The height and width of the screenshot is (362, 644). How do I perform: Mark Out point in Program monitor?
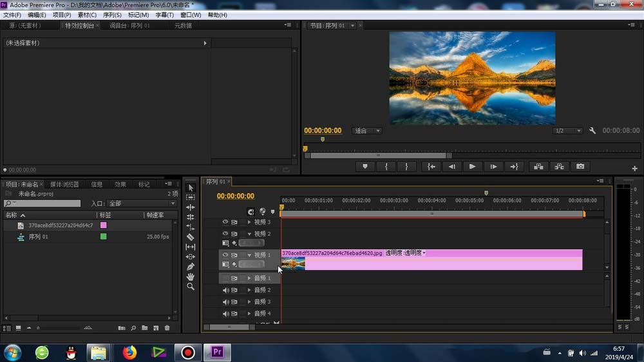[406, 166]
